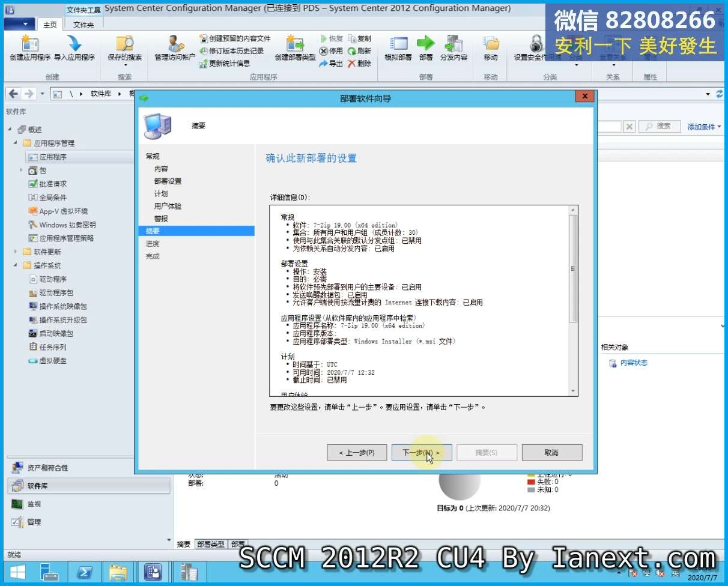Collapse the 概述 tree node
This screenshot has width=728, height=586.
10,130
